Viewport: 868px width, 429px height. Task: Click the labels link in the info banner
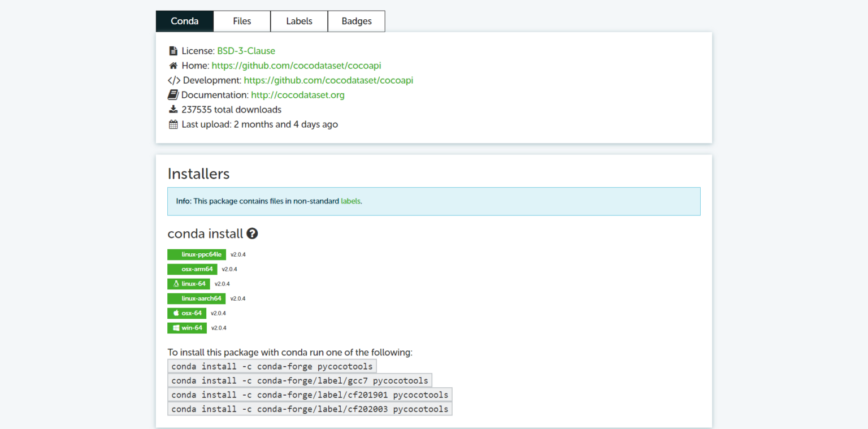[350, 201]
